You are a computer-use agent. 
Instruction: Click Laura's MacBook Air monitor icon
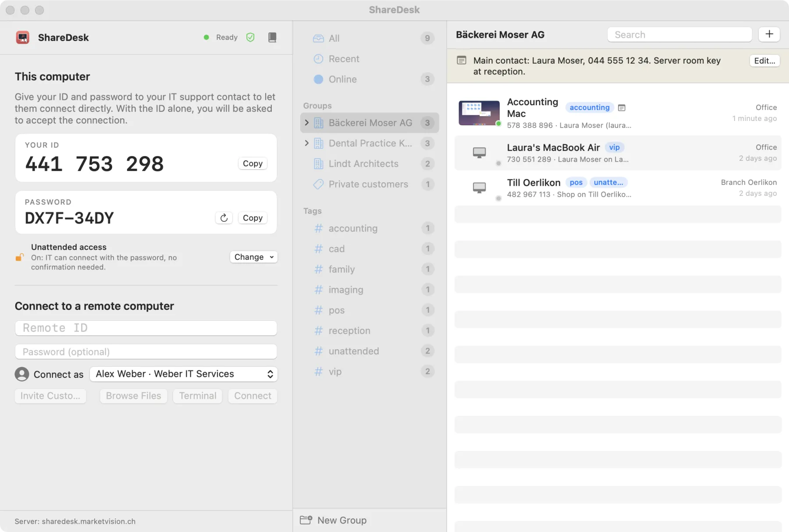click(480, 153)
